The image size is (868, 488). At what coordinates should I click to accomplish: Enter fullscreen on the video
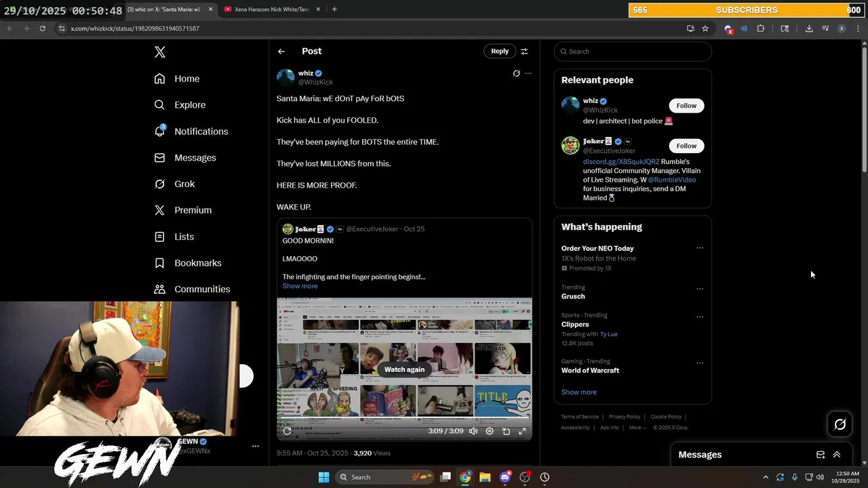point(522,431)
